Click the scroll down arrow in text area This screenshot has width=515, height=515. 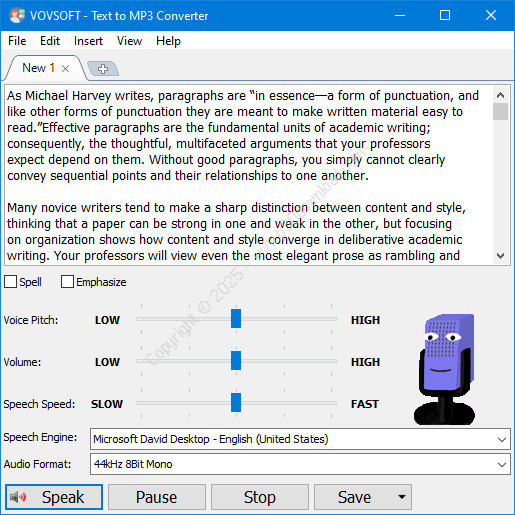(500, 256)
